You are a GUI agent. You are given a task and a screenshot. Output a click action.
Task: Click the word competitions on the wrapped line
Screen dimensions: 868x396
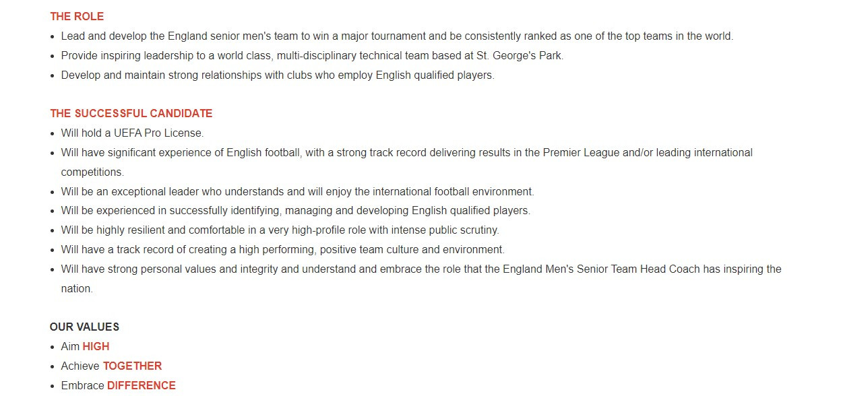tap(92, 172)
